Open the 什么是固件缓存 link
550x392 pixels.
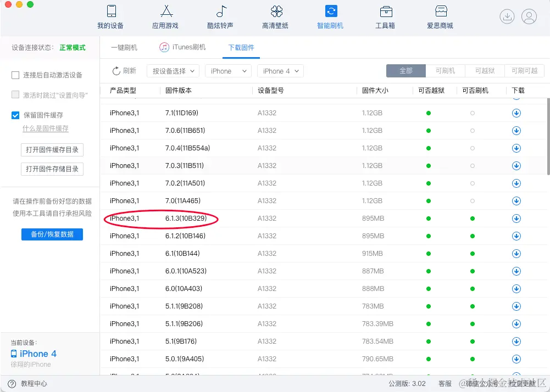[x=46, y=128]
